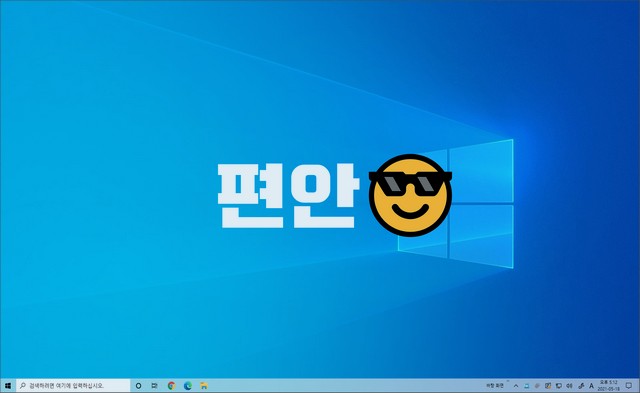Click the pen/link tray icon
Viewport: 640px width, 393px height.
(581, 386)
